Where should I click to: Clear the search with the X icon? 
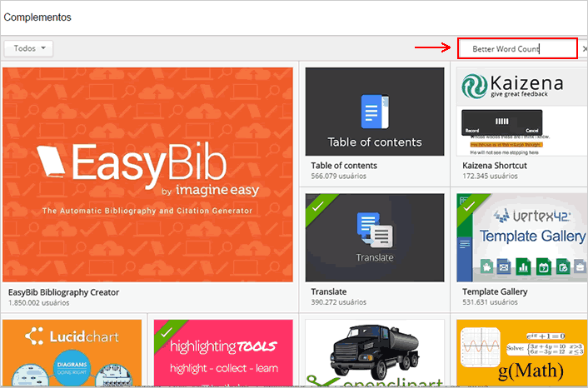[x=585, y=49]
